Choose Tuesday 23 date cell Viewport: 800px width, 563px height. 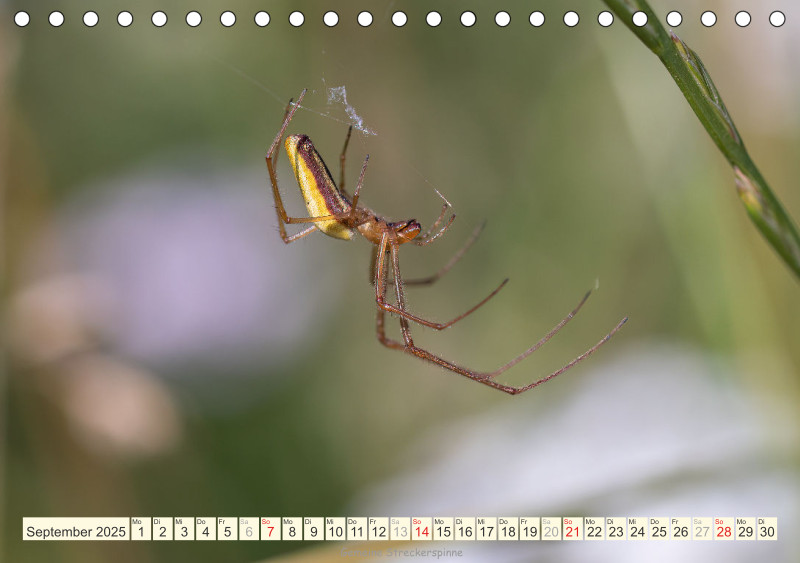pyautogui.click(x=616, y=529)
